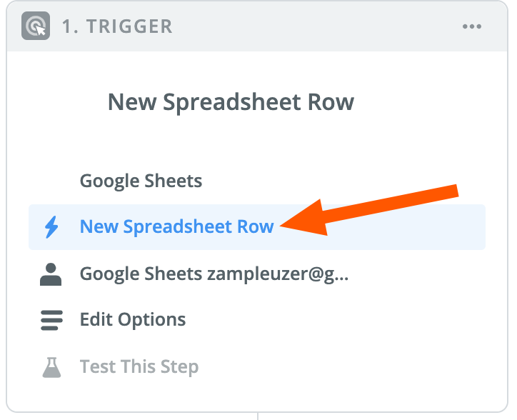Image resolution: width=517 pixels, height=420 pixels.
Task: Click the flask test icon
Action: tap(51, 367)
